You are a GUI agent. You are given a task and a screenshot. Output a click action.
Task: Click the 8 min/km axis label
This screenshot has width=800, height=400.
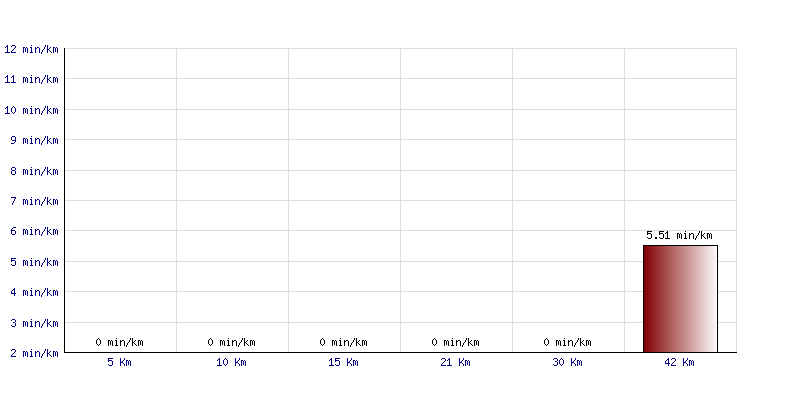pos(34,171)
